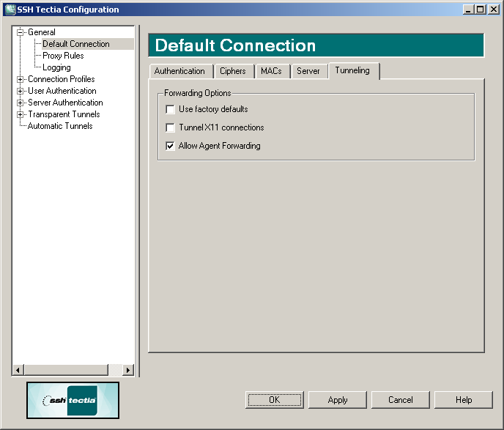Expand Transparent Tunnels node

click(21, 114)
